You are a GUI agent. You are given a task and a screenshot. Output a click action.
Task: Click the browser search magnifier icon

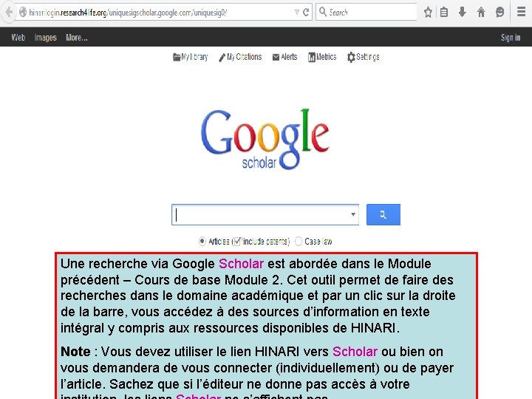coord(323,13)
